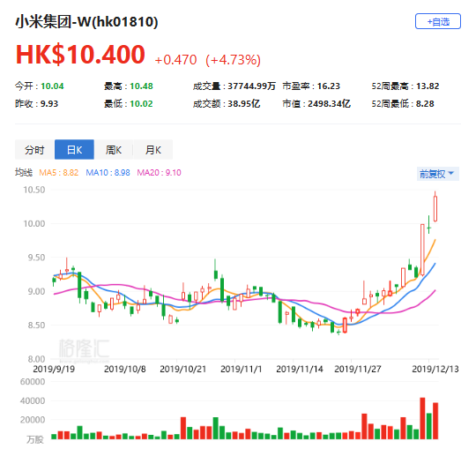Image resolution: width=476 pixels, height=449 pixels.
Task: Select the 日K chart tab
Action: click(74, 149)
